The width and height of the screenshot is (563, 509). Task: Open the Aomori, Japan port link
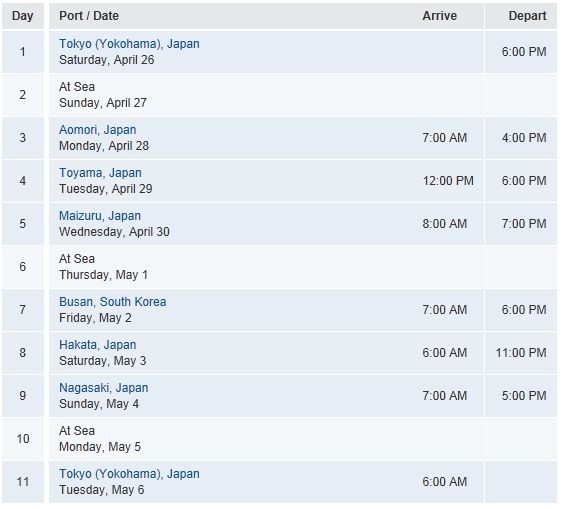coord(98,130)
